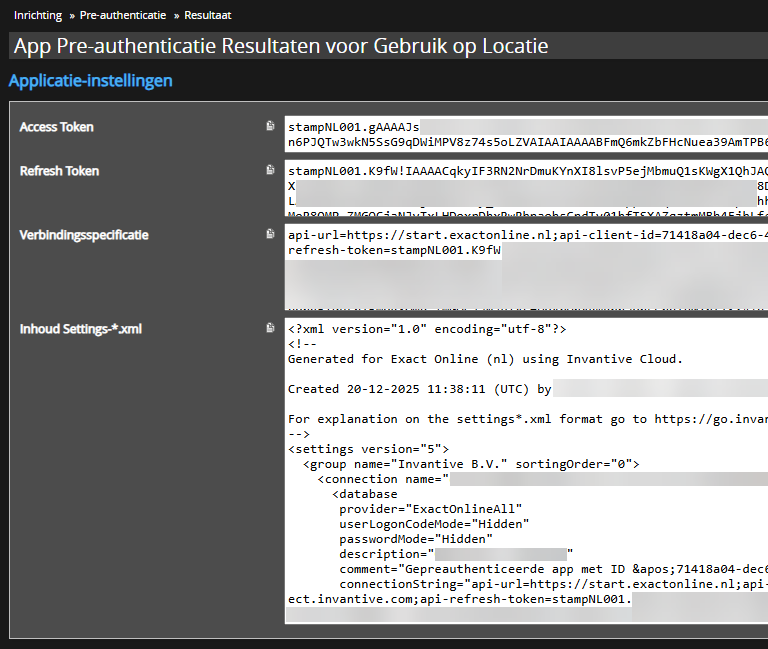
Task: Click the Inhoud Settings-*.xml label
Action: (81, 328)
